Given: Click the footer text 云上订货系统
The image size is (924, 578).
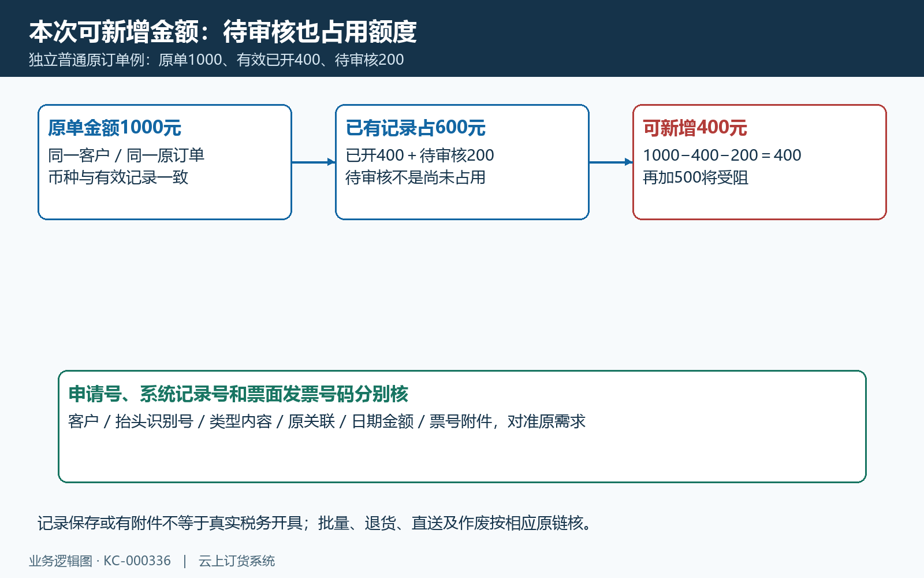Looking at the screenshot, I should 237,561.
